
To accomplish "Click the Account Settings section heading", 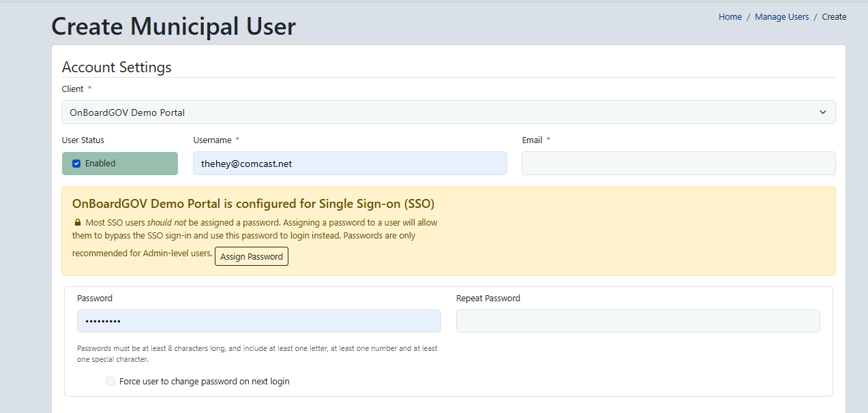I will point(117,67).
